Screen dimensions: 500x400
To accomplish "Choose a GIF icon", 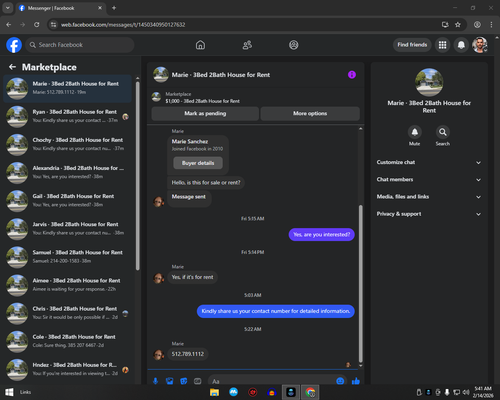I will point(198,381).
